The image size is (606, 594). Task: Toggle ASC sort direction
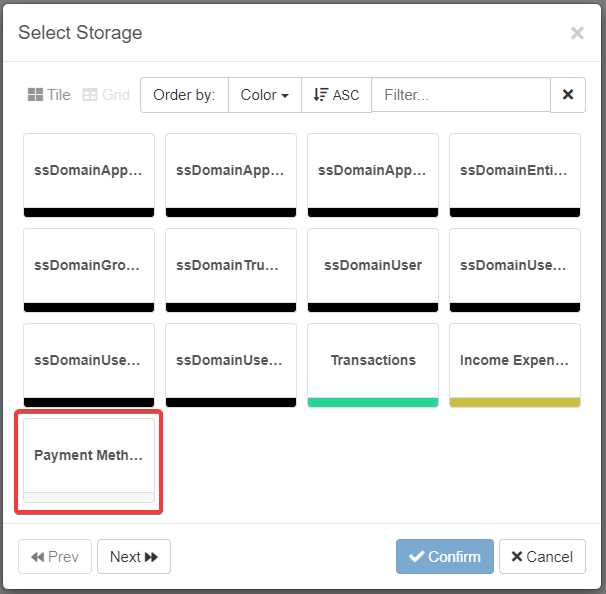tap(336, 95)
